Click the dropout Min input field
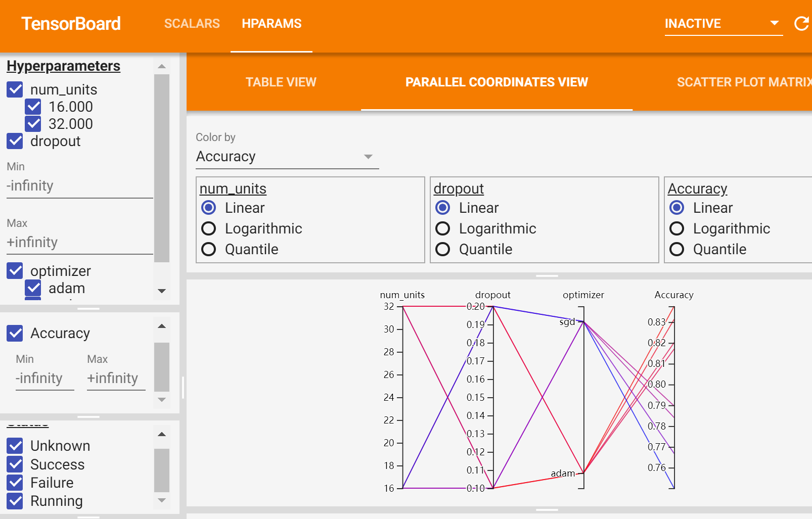This screenshot has height=519, width=812. coord(79,186)
